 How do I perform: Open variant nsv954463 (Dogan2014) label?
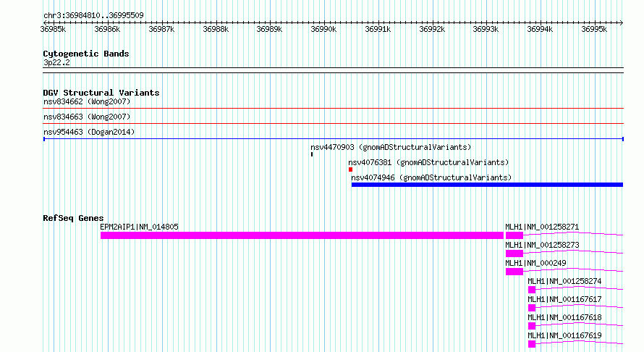pyautogui.click(x=89, y=132)
